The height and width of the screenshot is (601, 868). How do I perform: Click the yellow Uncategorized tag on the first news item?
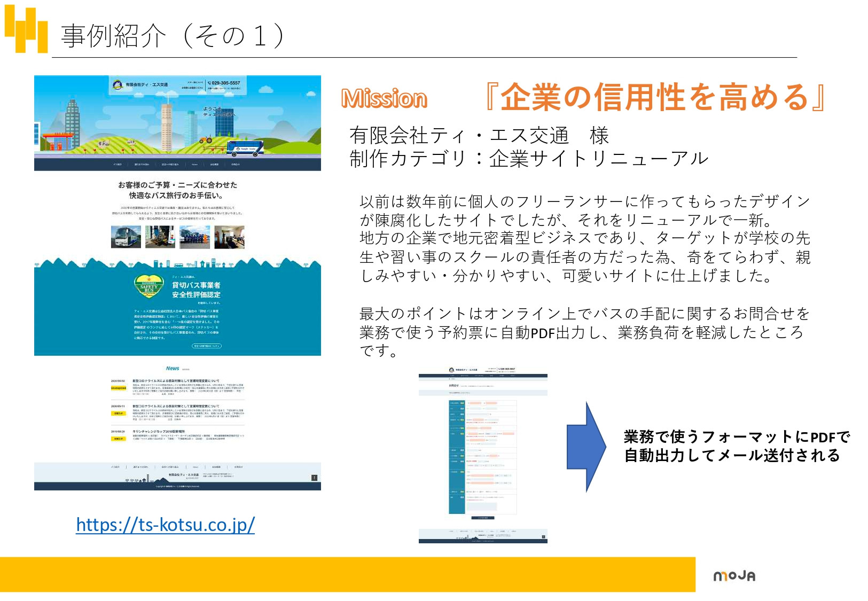click(119, 388)
